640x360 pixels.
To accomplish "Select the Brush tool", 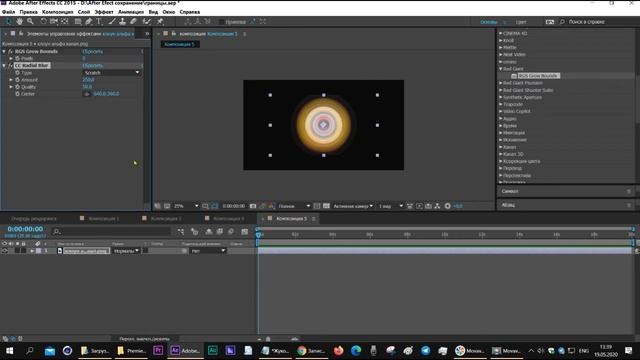I will point(111,21).
